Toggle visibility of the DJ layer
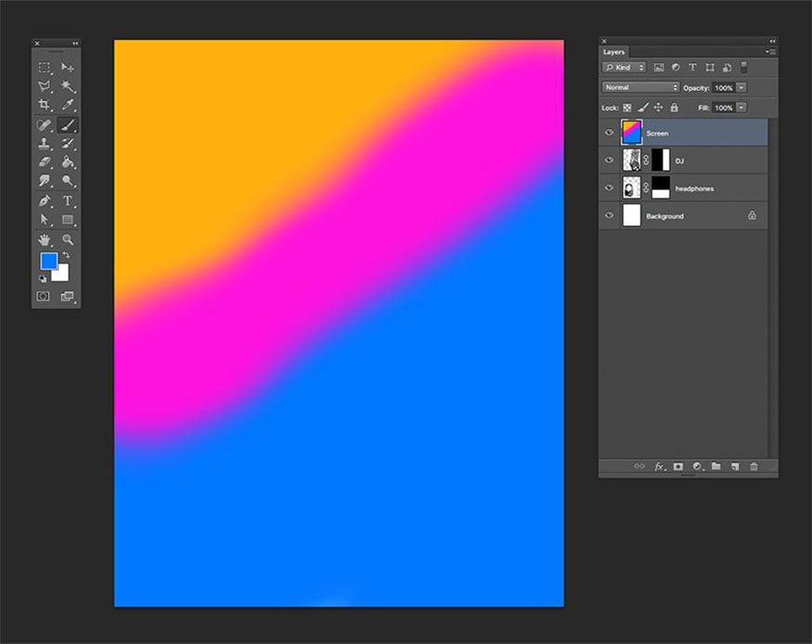Viewport: 812px width, 644px height. pyautogui.click(x=610, y=161)
